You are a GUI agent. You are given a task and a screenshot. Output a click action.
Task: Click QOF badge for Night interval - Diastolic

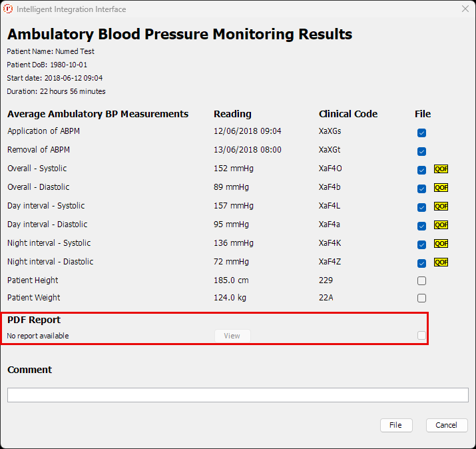point(441,262)
